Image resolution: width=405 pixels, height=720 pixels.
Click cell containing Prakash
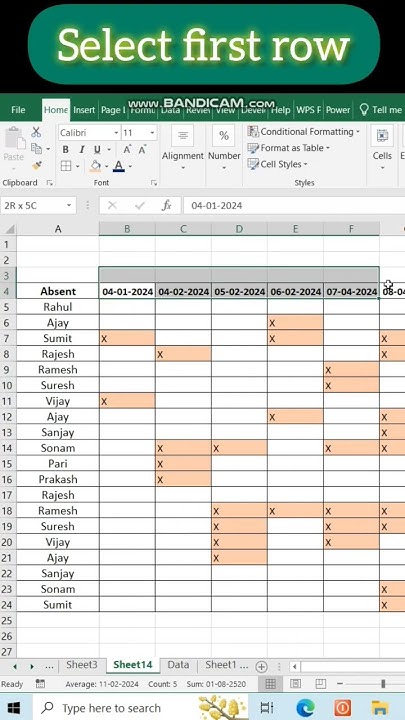click(x=58, y=479)
